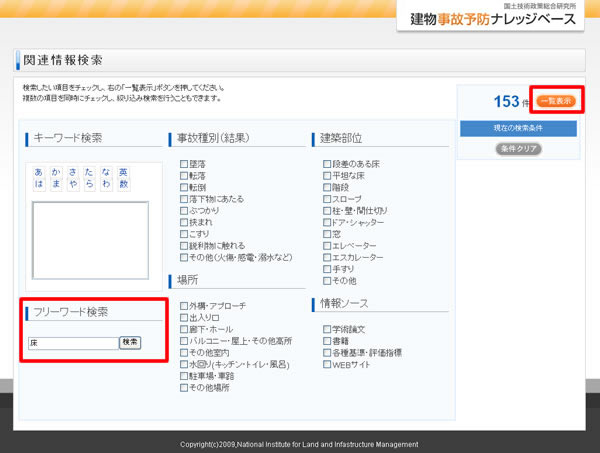Tick その他 under 建築部位
This screenshot has height=453, width=600.
pyautogui.click(x=327, y=281)
